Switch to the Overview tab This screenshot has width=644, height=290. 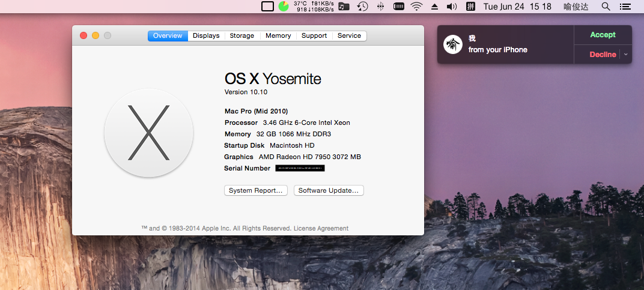pyautogui.click(x=168, y=36)
